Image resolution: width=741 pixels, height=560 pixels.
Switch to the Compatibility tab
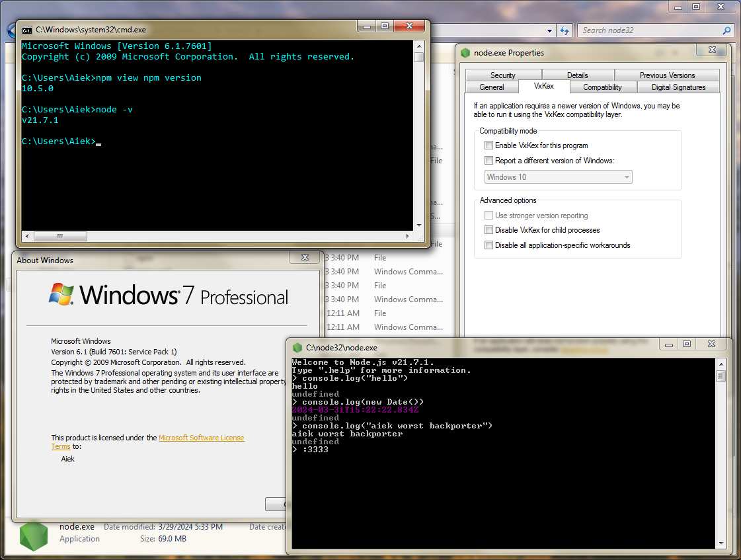[x=603, y=87]
